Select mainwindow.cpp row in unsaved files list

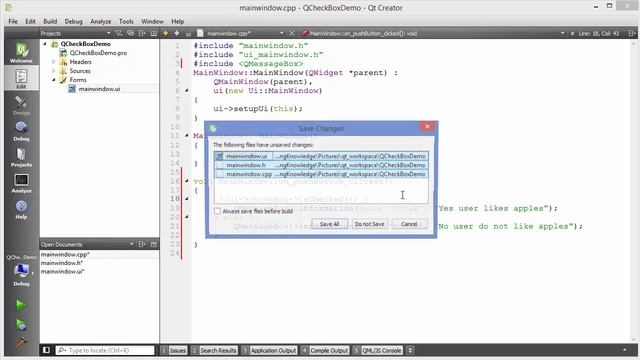pos(321,174)
